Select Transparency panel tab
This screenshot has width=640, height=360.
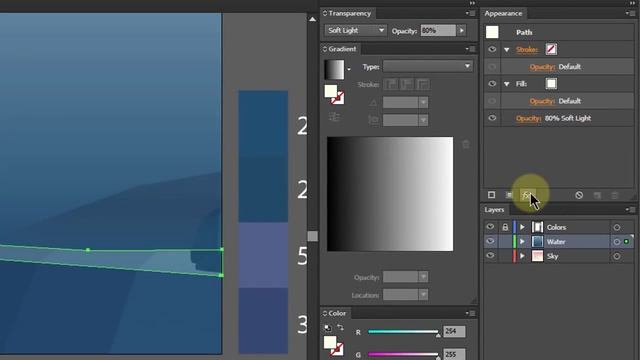click(x=349, y=13)
